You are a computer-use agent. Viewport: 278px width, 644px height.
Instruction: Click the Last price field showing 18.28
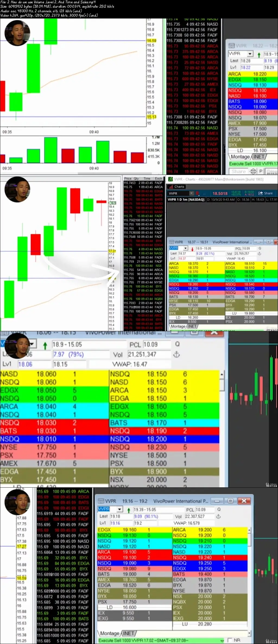point(251,61)
